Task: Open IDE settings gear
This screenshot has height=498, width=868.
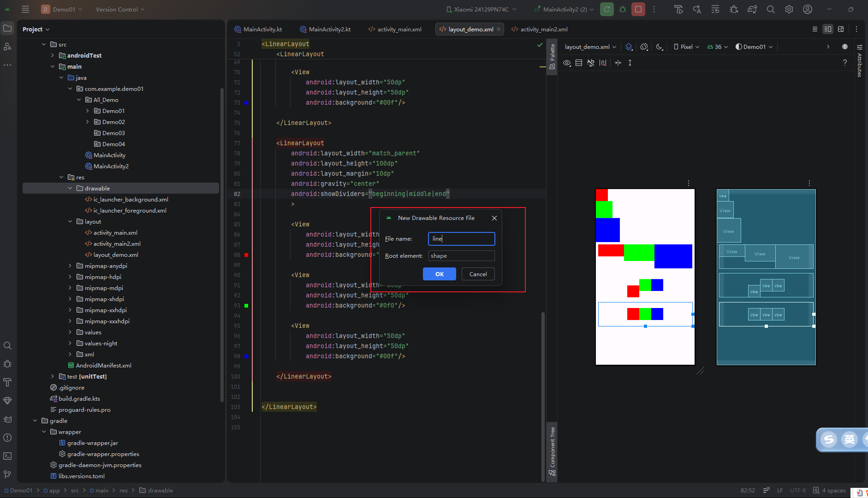Action: coord(789,9)
